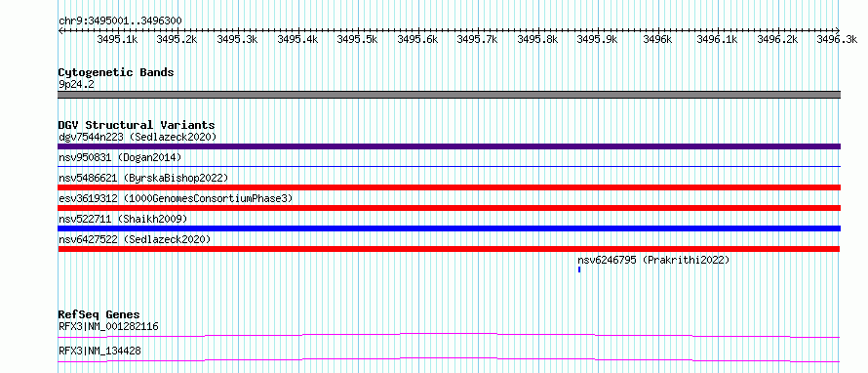This screenshot has height=373, width=868.
Task: Click the 3495.3k ruler position
Action: pyautogui.click(x=237, y=39)
